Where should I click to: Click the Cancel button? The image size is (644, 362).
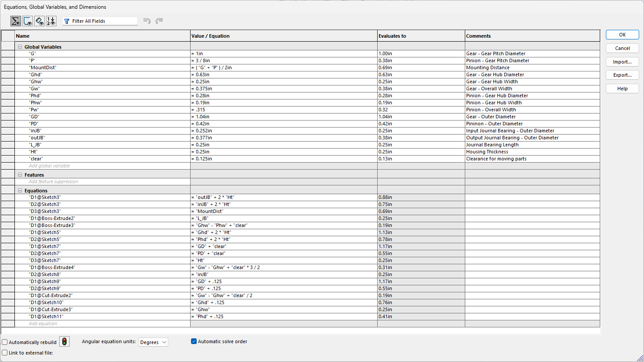(x=622, y=48)
